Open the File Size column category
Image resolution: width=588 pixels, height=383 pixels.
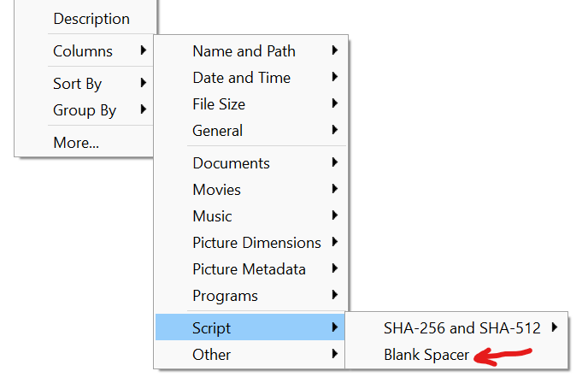[x=251, y=104]
